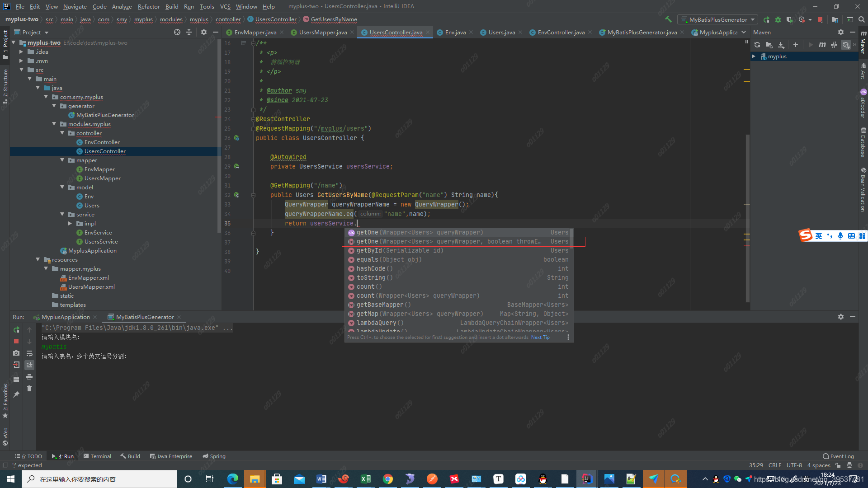Click the Next Tip link in completion popup
868x488 pixels.
[x=540, y=338]
